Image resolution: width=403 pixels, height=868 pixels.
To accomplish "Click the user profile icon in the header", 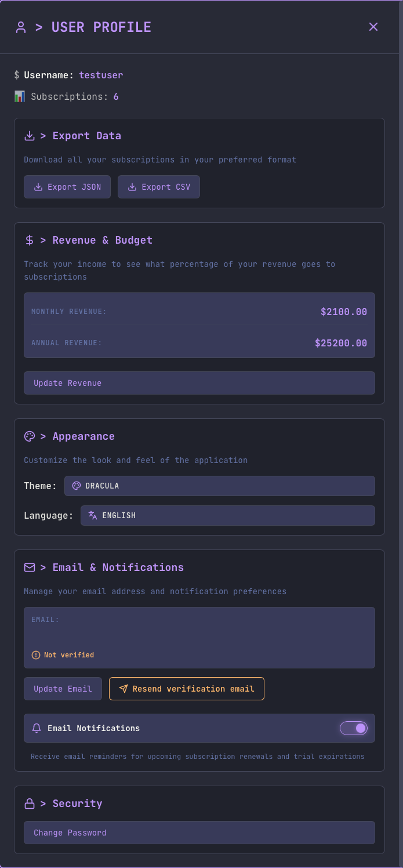I will click(x=21, y=27).
